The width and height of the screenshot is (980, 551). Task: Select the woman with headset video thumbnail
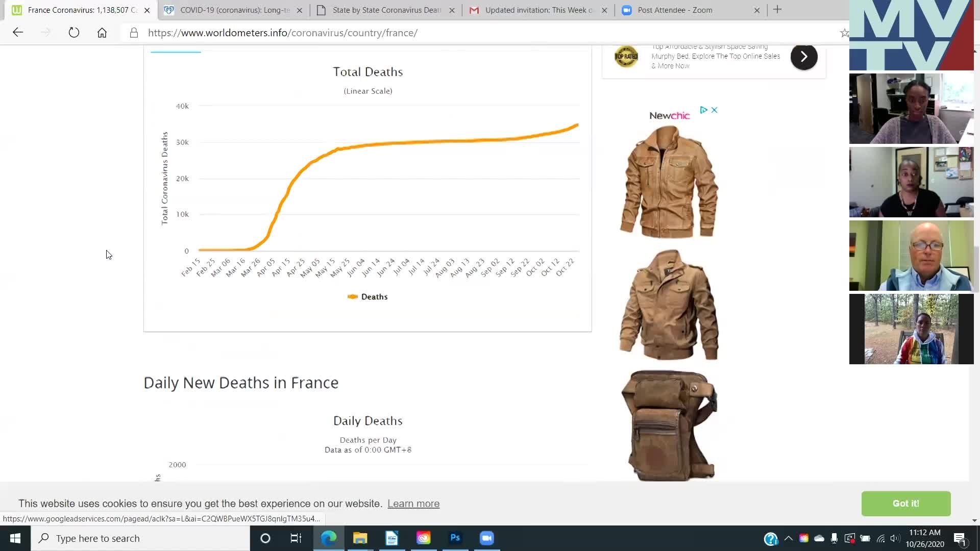coord(912,182)
